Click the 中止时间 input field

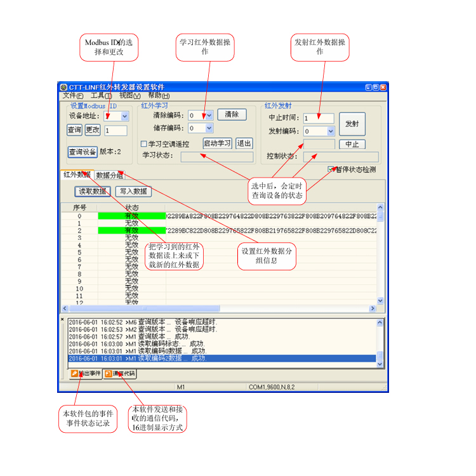[x=318, y=118]
